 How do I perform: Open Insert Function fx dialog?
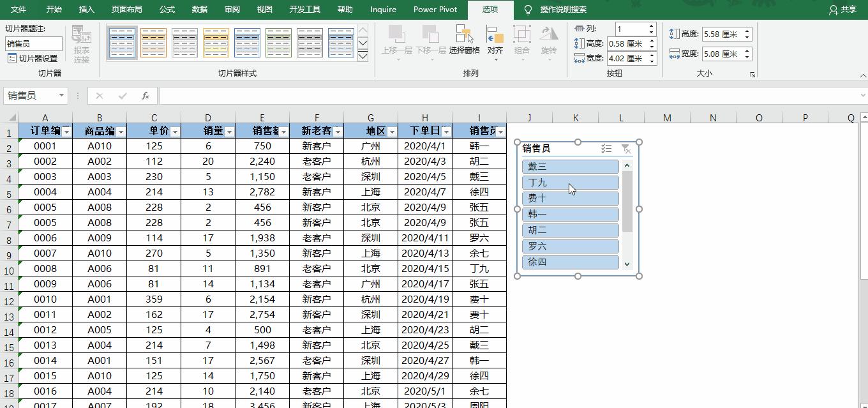(x=146, y=96)
